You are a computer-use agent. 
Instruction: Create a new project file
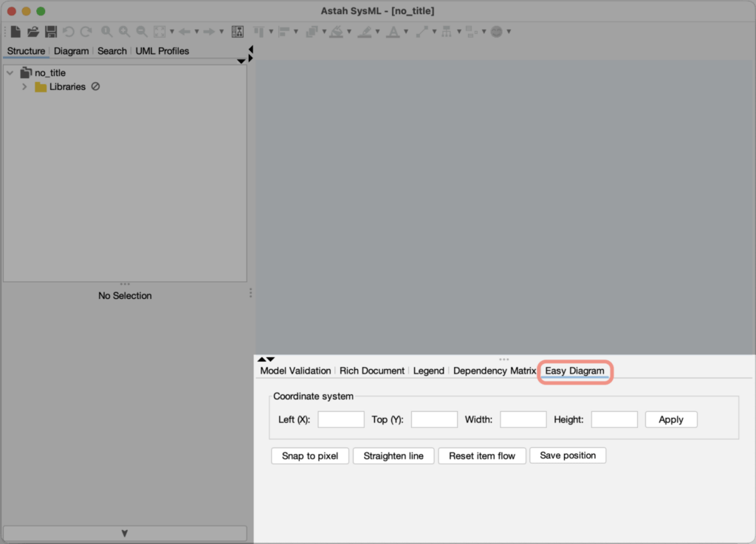[15, 31]
